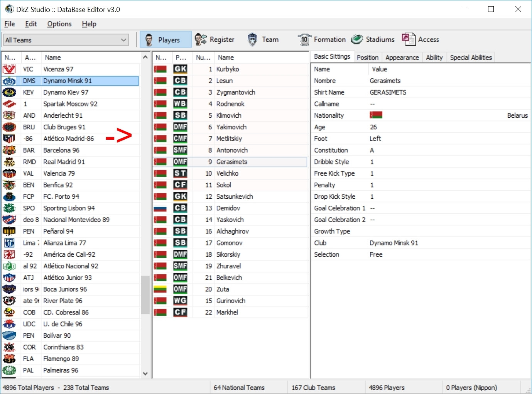The image size is (532, 394).
Task: Click team list scrollbar up arrow
Action: coord(145,57)
